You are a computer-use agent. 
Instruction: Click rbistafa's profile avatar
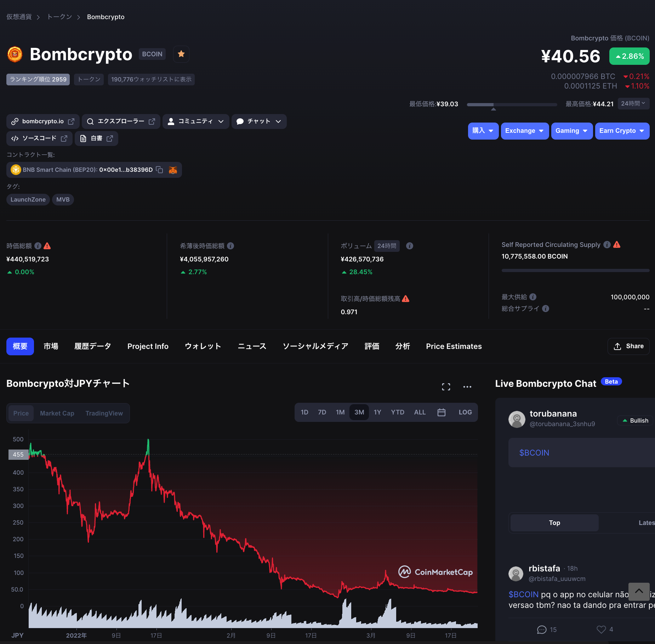516,574
